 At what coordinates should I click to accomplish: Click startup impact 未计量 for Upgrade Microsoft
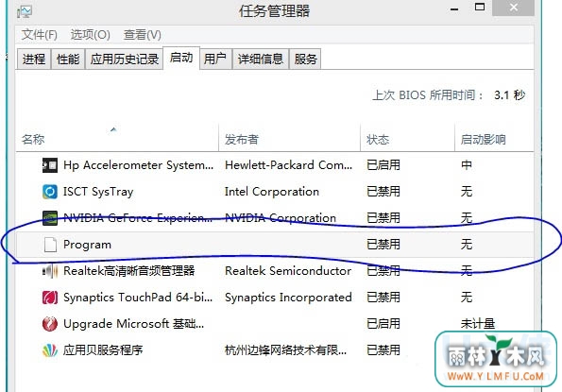coord(477,324)
